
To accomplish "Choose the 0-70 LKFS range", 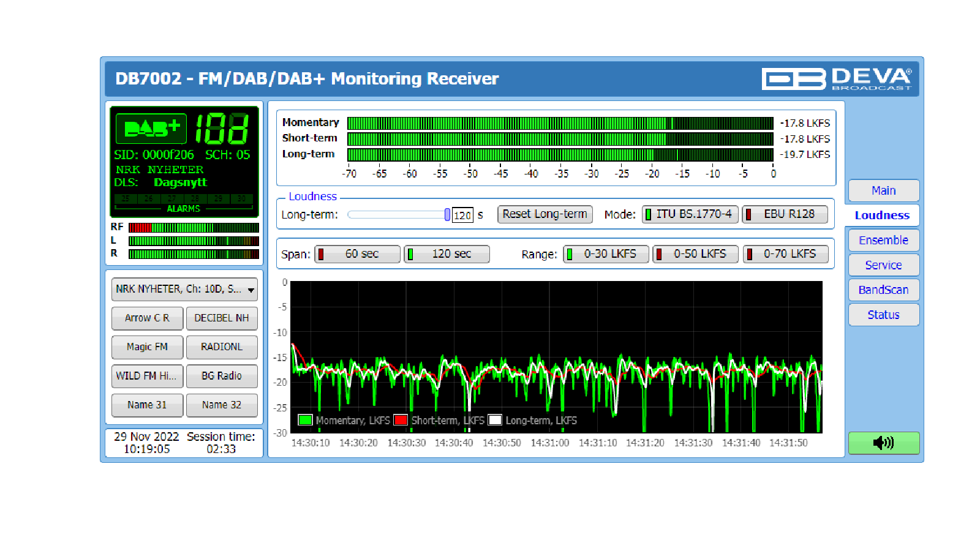I will click(x=786, y=254).
